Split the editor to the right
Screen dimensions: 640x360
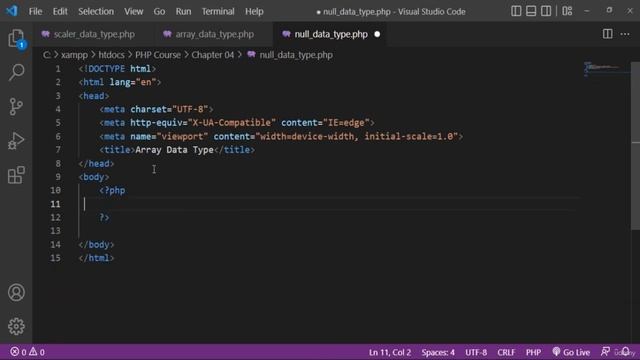point(607,34)
